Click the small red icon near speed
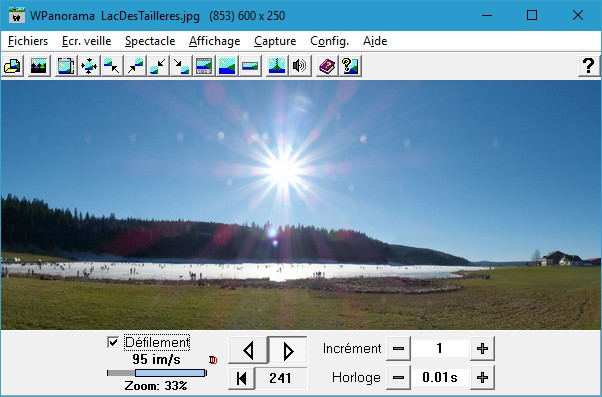The height and width of the screenshot is (397, 602). click(213, 360)
